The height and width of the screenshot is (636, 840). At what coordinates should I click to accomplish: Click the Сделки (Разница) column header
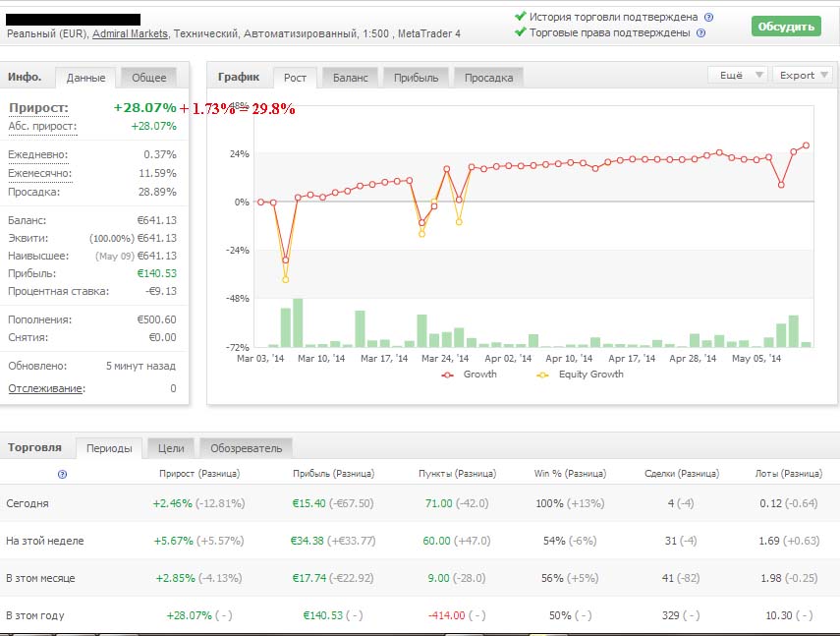[682, 474]
